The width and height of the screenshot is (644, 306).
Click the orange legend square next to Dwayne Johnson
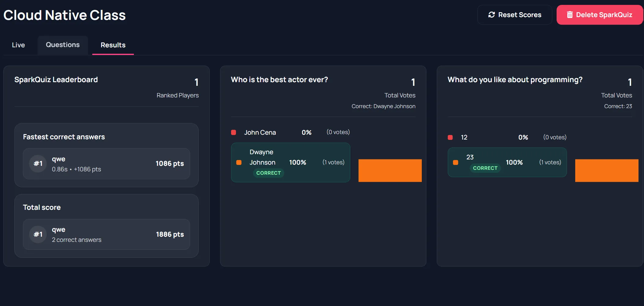[239, 162]
